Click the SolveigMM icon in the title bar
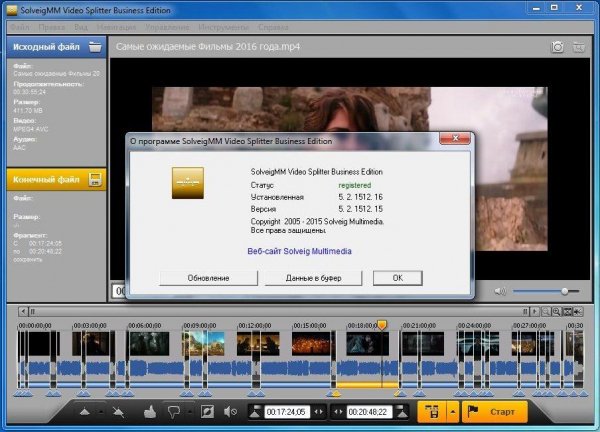The image size is (600, 432). point(12,10)
